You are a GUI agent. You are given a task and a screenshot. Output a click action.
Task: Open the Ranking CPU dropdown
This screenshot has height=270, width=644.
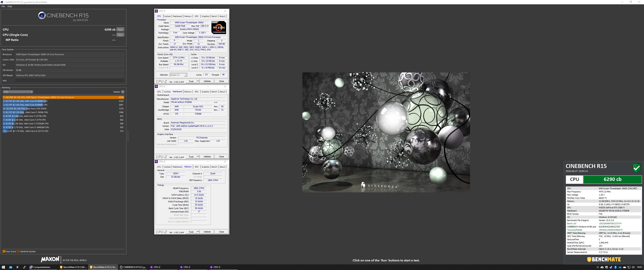click(x=18, y=92)
